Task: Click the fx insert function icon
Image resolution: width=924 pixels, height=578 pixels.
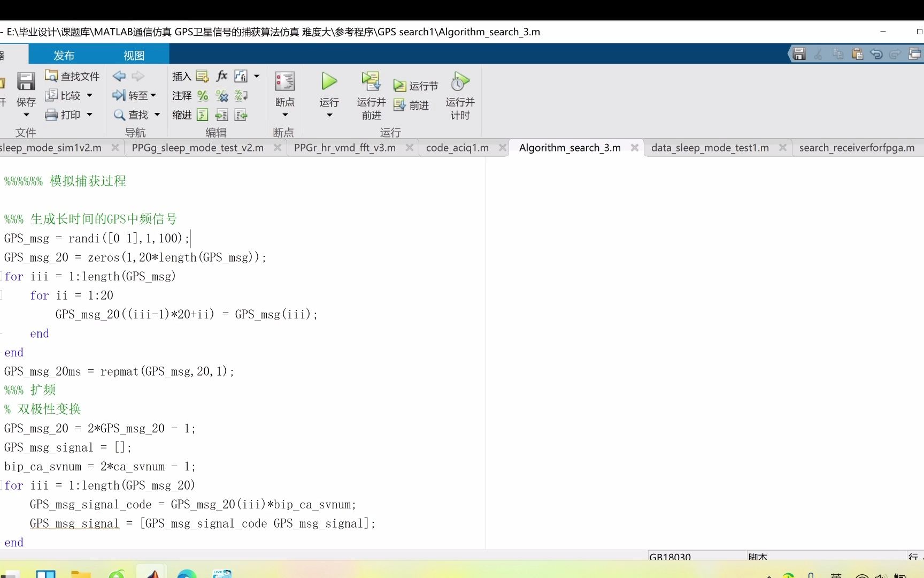Action: 222,76
